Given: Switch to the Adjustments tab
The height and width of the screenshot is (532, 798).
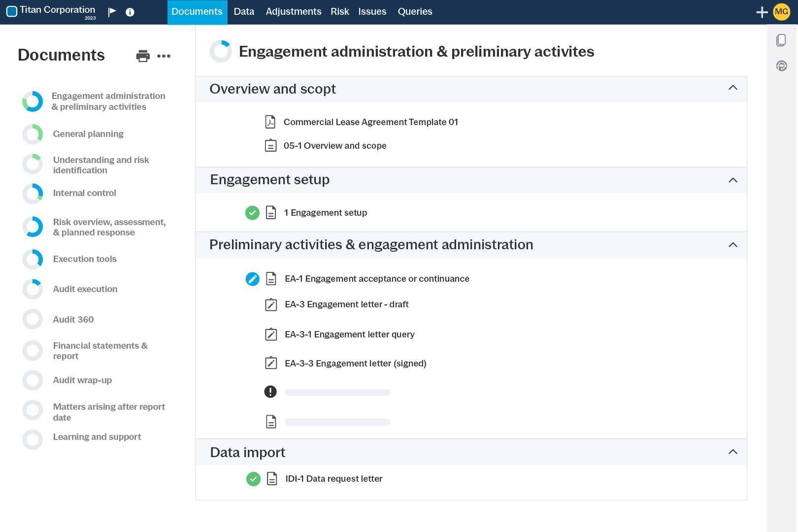Looking at the screenshot, I should [x=293, y=12].
